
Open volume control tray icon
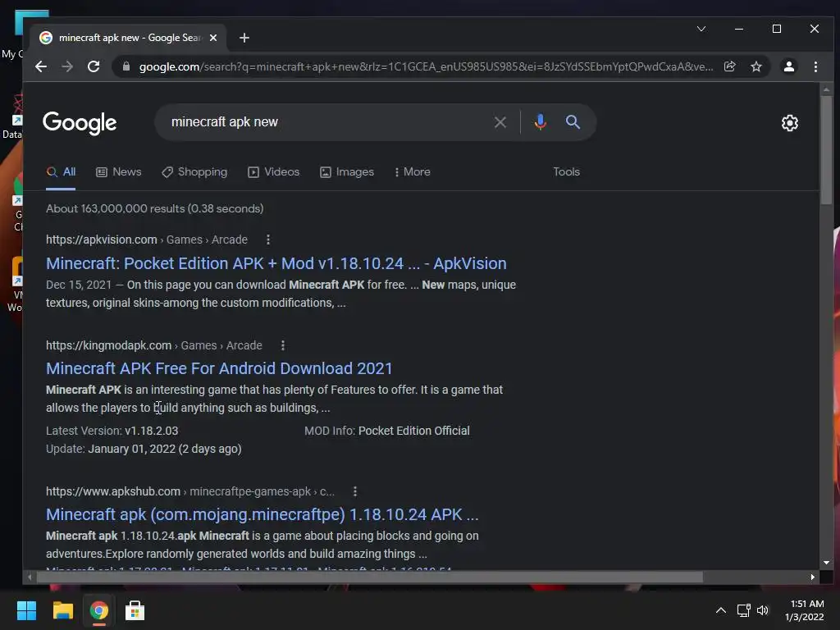[763, 610]
